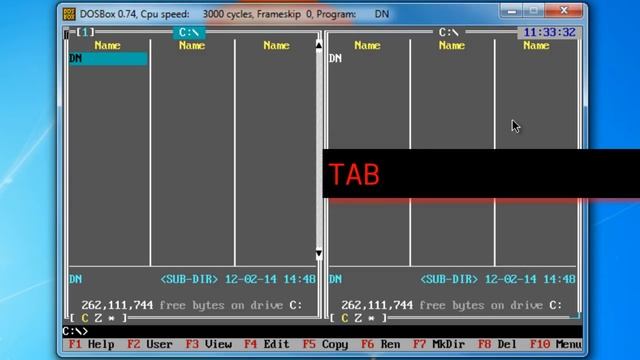Click left panel DN <SUB-DIR> info line
The width and height of the screenshot is (640, 360).
pos(192,279)
